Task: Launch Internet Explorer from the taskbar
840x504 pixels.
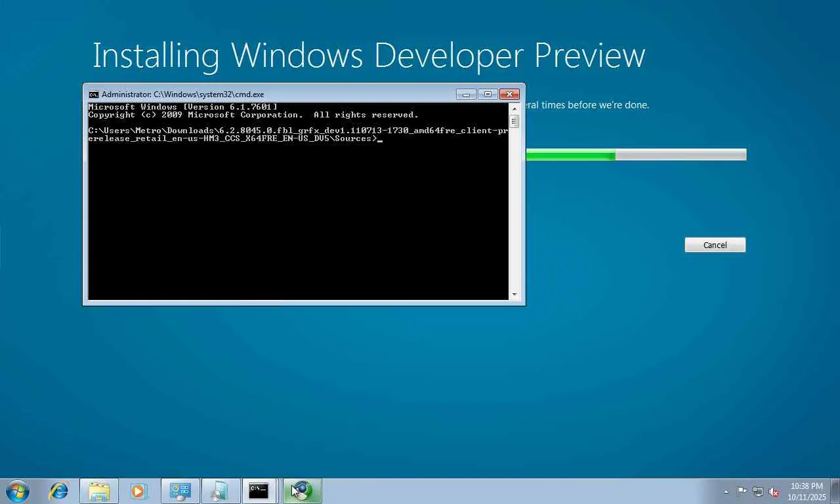Action: tap(59, 491)
